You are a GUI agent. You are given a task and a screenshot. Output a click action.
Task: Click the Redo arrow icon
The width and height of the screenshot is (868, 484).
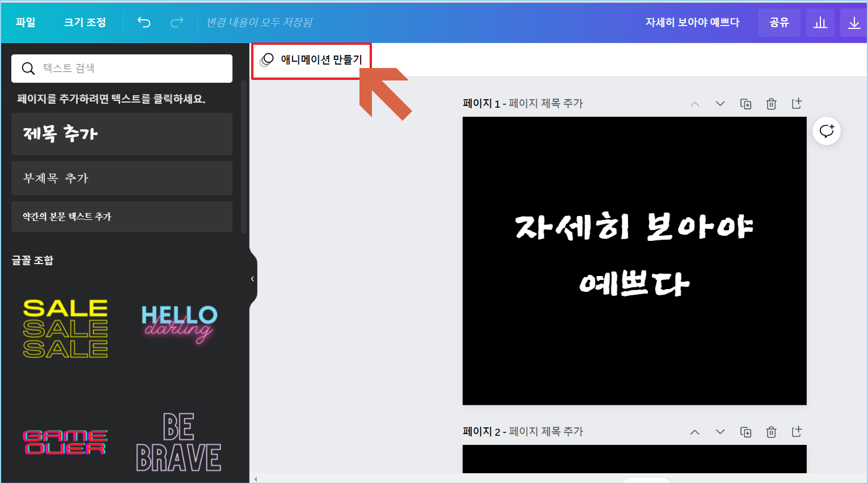click(176, 22)
